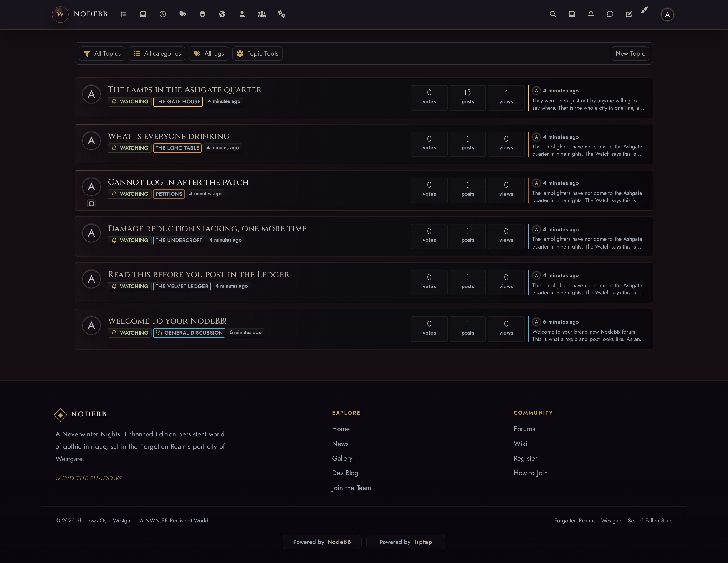This screenshot has width=728, height=563.
Task: Toggle Watching badge on Ashgate Quarter topic
Action: coord(130,101)
